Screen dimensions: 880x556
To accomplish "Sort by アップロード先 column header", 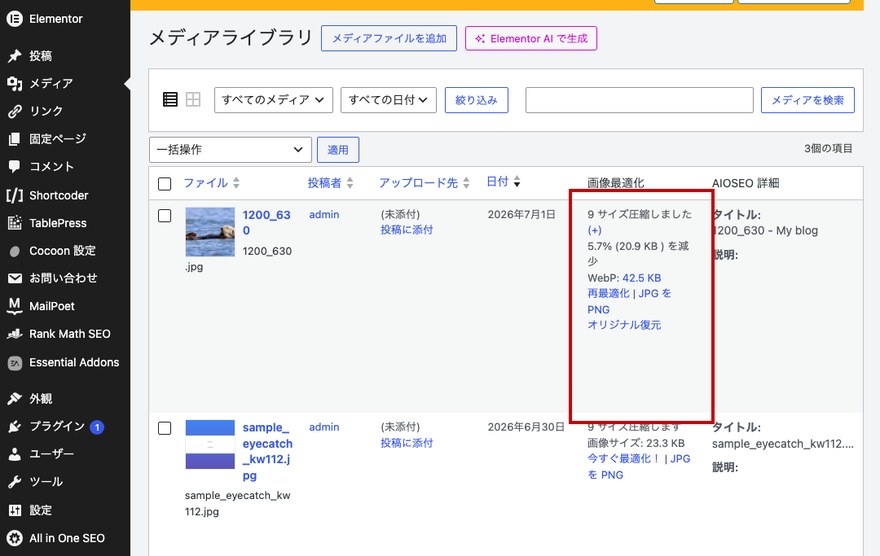I will (418, 182).
